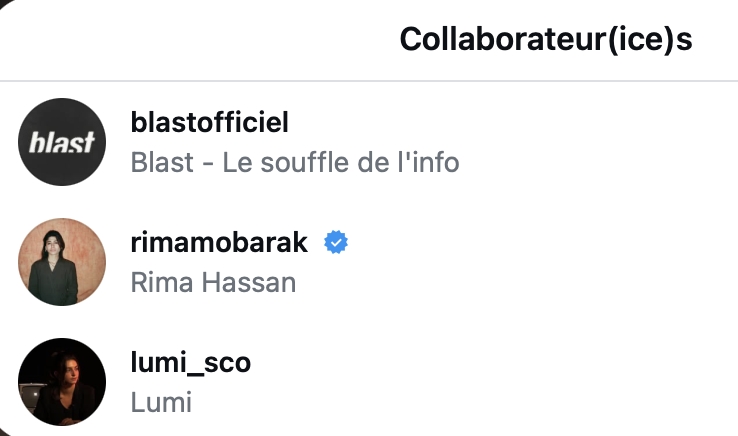738x436 pixels.
Task: Open the blastofficiel username link
Action: click(209, 122)
